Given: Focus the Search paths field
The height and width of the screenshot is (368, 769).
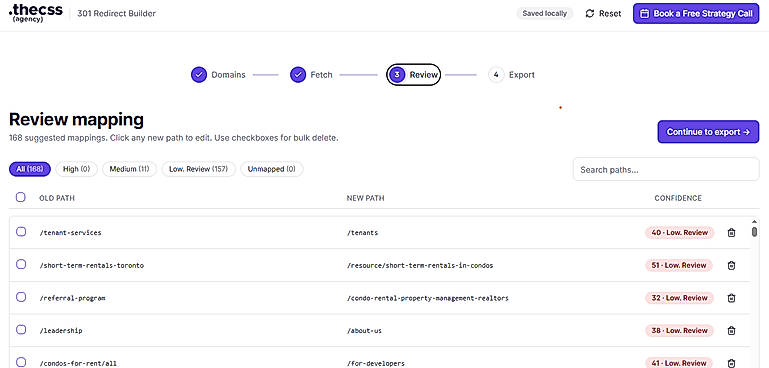Looking at the screenshot, I should coord(666,169).
